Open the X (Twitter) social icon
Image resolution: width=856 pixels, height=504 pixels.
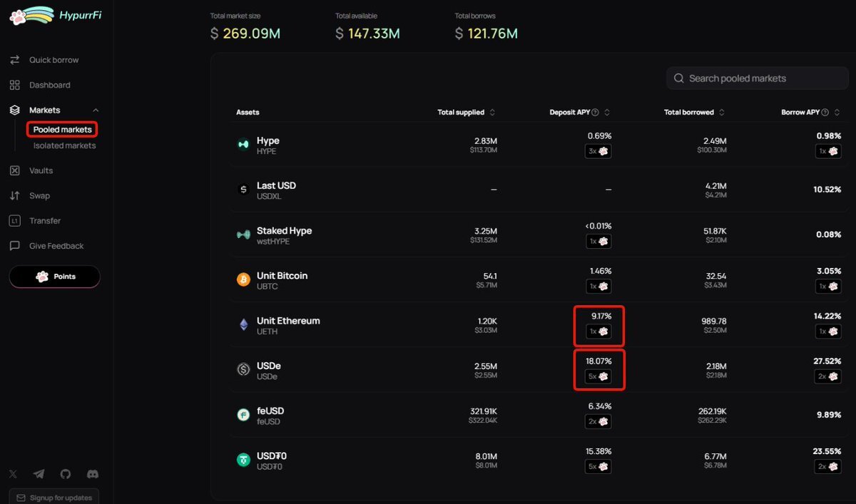coord(14,474)
